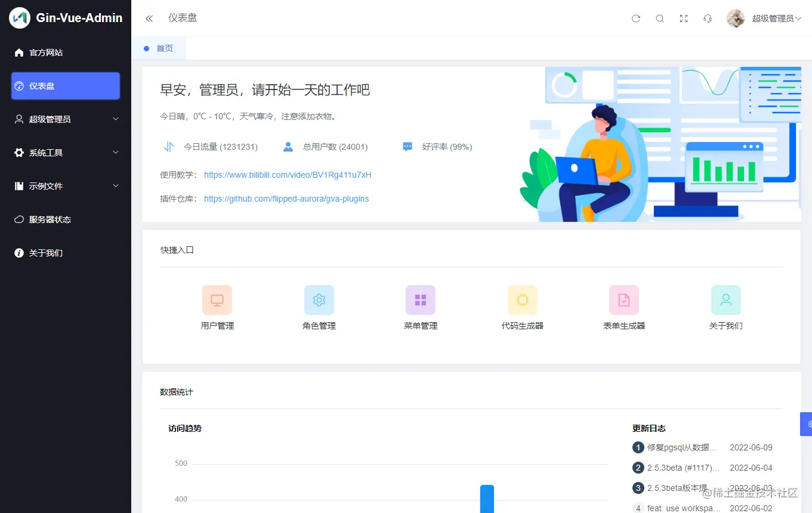
Task: Collapse the sidebar with the double-arrow icon
Action: pos(149,18)
